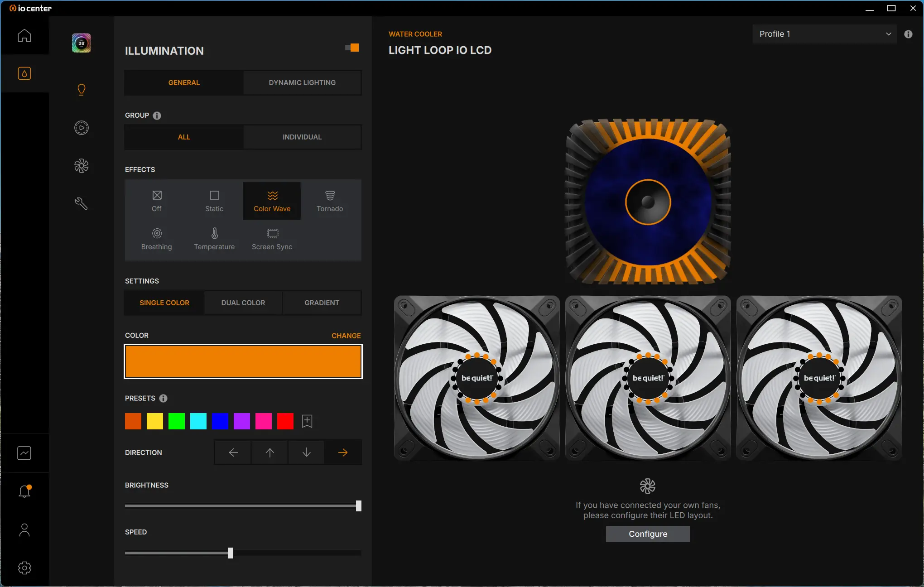Select the water cooler device icon
Screen dimensions: 924x587
(24, 73)
